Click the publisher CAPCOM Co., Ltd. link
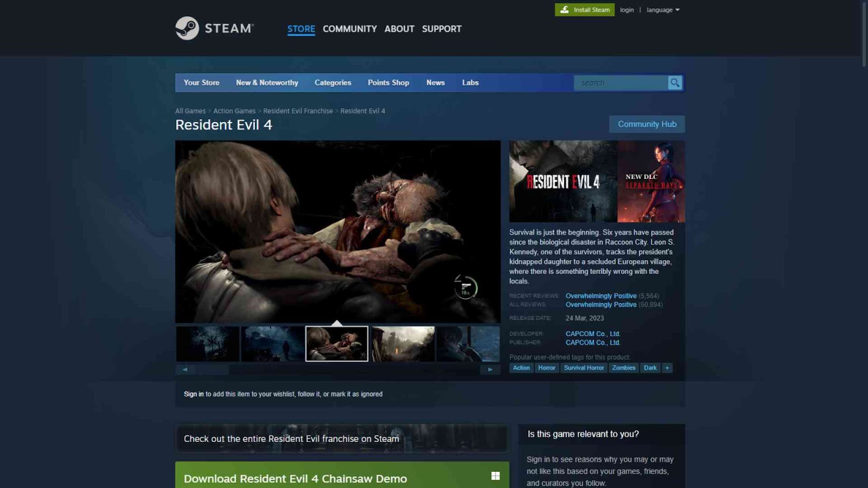The image size is (868, 488). coord(593,343)
